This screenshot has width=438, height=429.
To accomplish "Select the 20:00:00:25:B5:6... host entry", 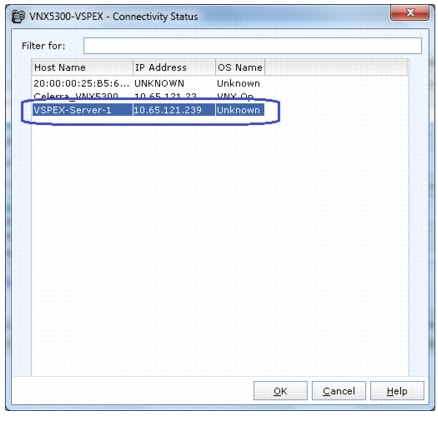I will click(81, 83).
